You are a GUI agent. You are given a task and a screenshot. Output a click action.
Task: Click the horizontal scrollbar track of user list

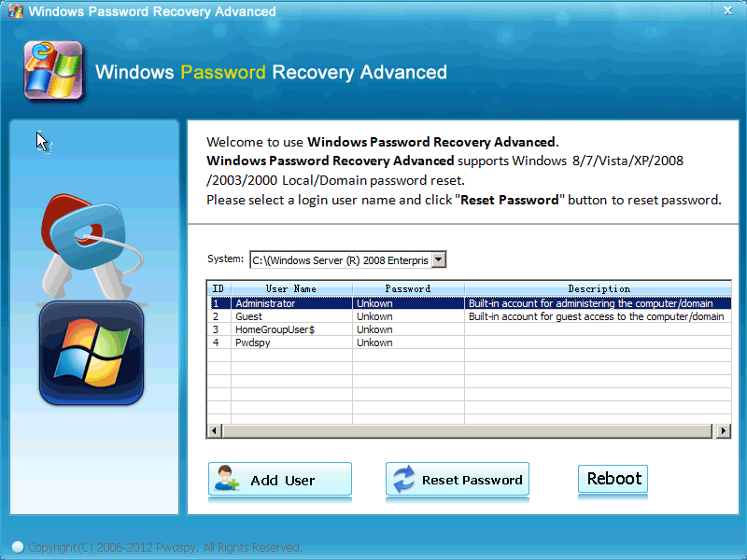pos(468,431)
